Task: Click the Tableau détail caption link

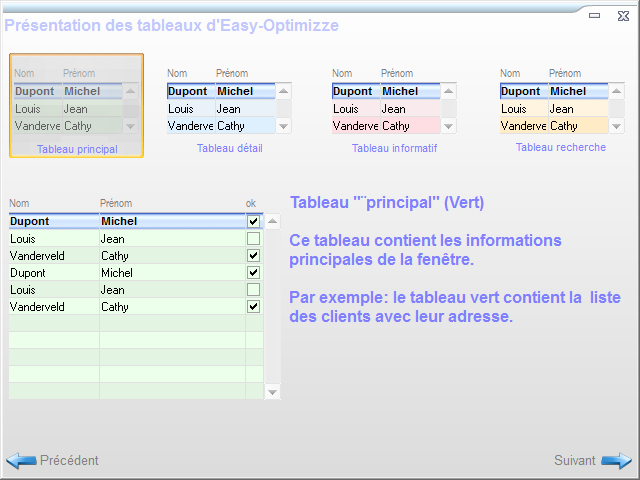Action: coord(230,148)
